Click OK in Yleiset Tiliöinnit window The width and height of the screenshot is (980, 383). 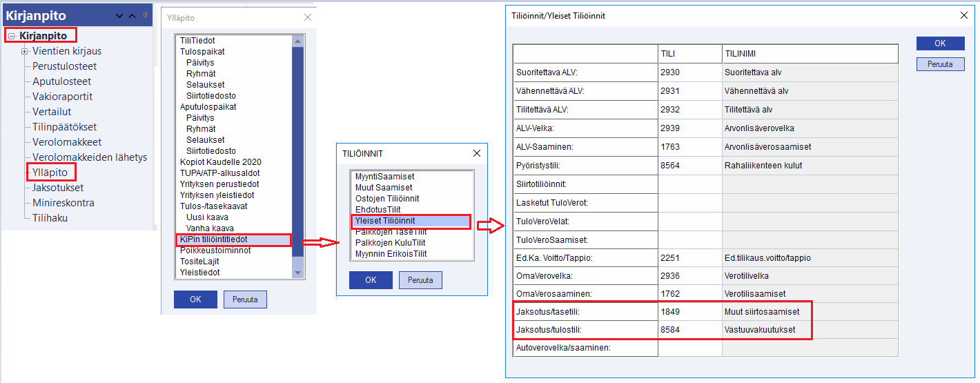coord(940,43)
